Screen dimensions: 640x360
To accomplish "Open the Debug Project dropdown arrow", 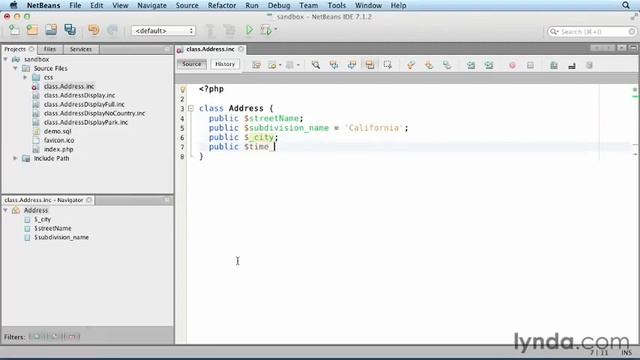I will coord(276,29).
